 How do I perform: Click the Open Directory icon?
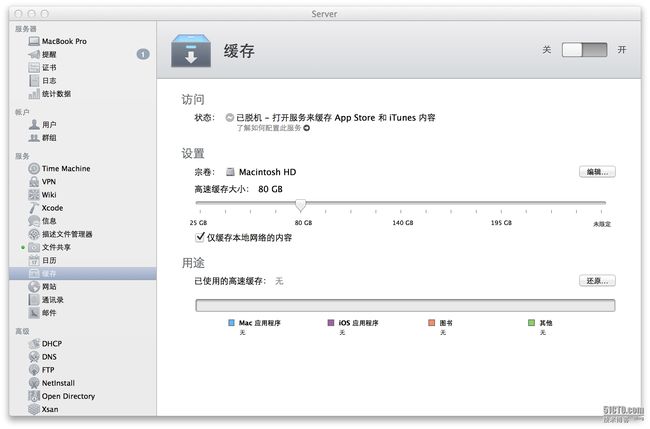(34, 396)
